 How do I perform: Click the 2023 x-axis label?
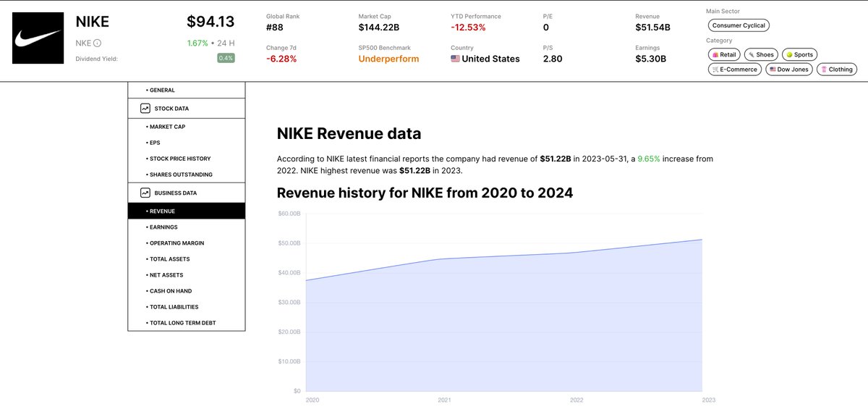tap(709, 400)
